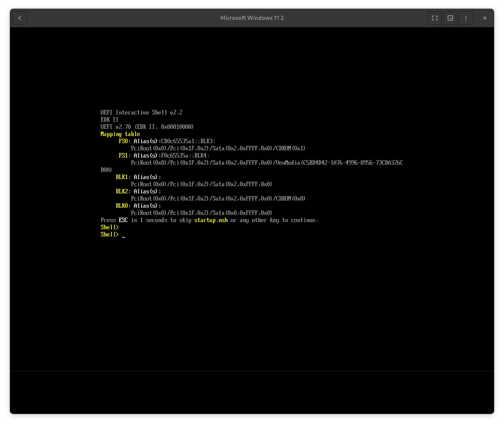The width and height of the screenshot is (504, 425).
Task: Click the 'FS1:' mapping label
Action: [124, 156]
